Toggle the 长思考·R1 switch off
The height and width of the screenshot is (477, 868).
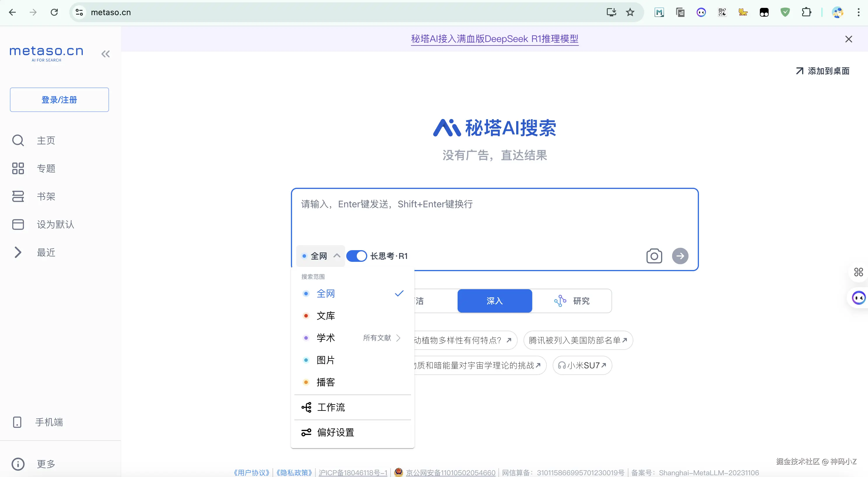pyautogui.click(x=356, y=256)
